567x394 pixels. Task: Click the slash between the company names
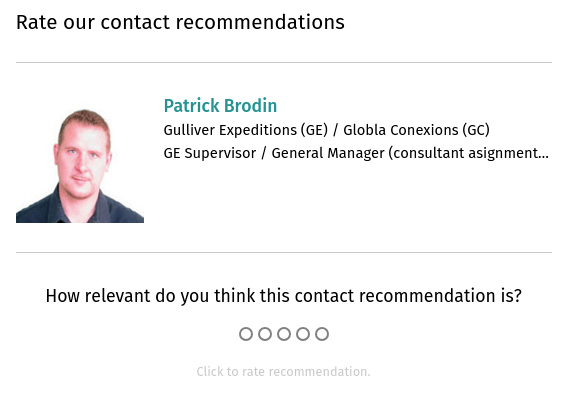(336, 130)
